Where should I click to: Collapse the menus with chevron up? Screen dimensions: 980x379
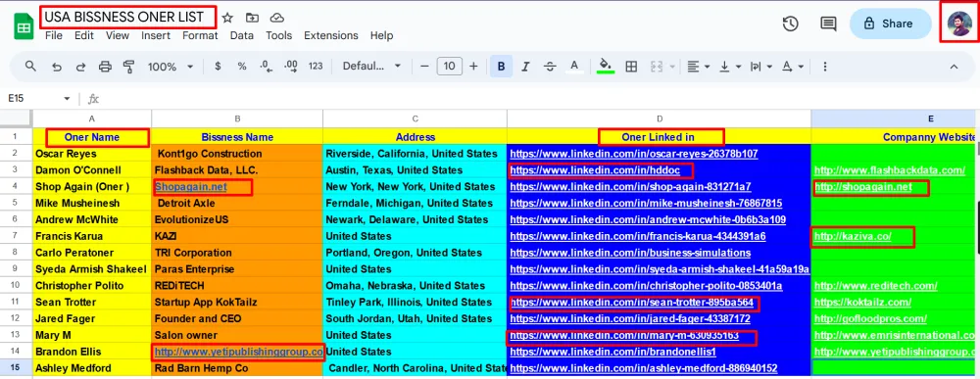[x=954, y=67]
